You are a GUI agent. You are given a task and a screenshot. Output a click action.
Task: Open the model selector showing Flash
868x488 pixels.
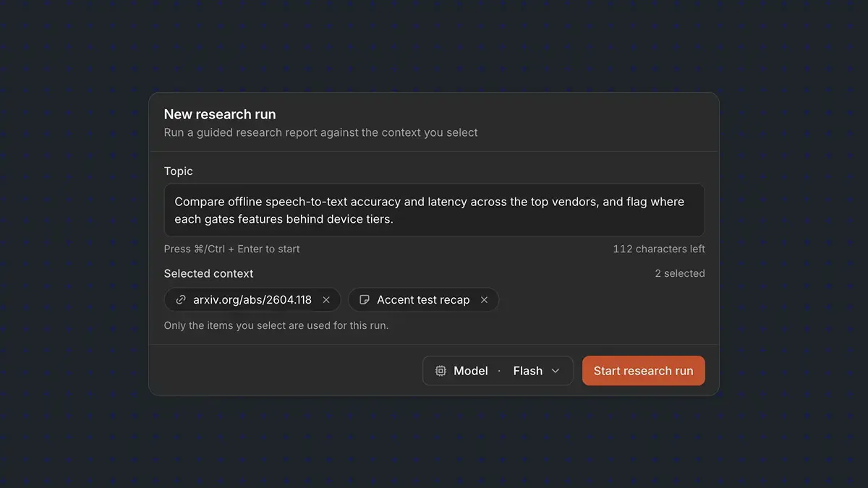498,371
